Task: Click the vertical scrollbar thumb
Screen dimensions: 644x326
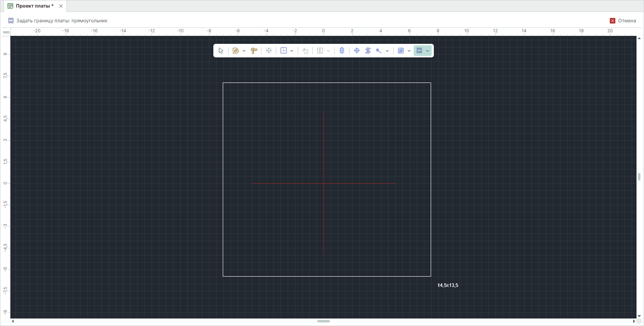Action: click(x=639, y=177)
